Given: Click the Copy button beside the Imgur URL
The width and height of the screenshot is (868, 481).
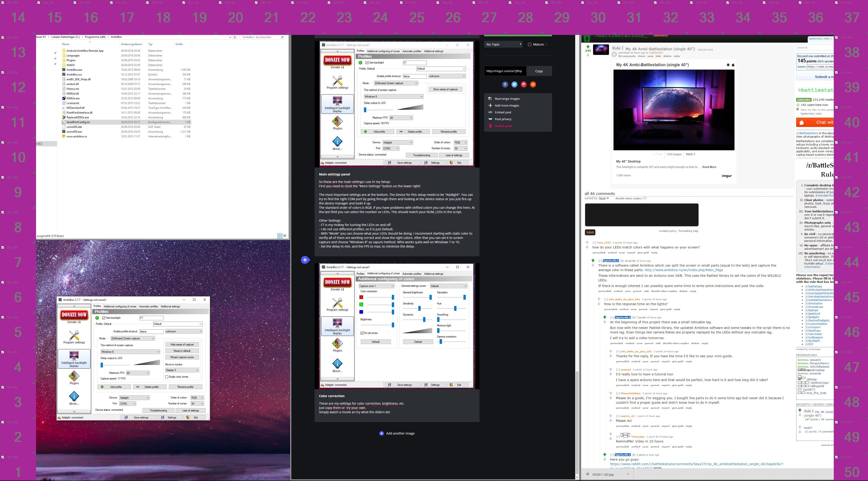Looking at the screenshot, I should (x=539, y=71).
